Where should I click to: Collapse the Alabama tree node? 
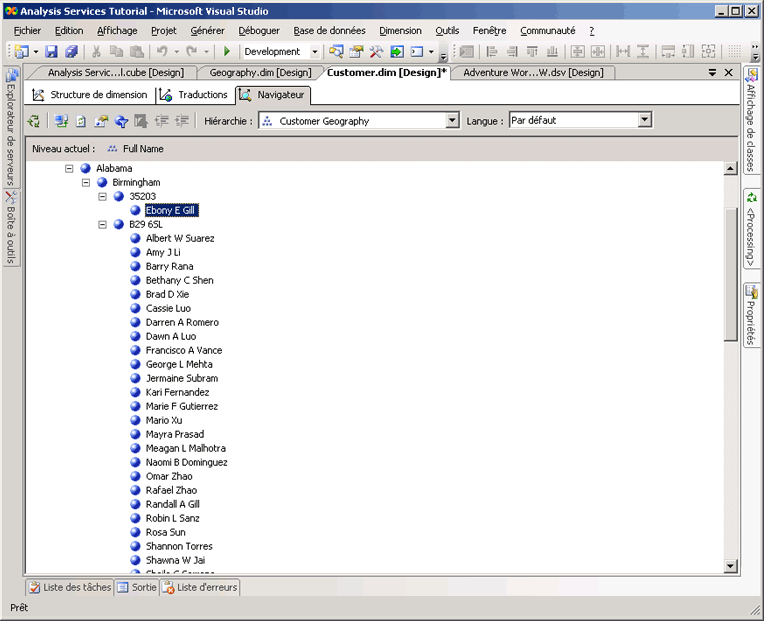69,169
